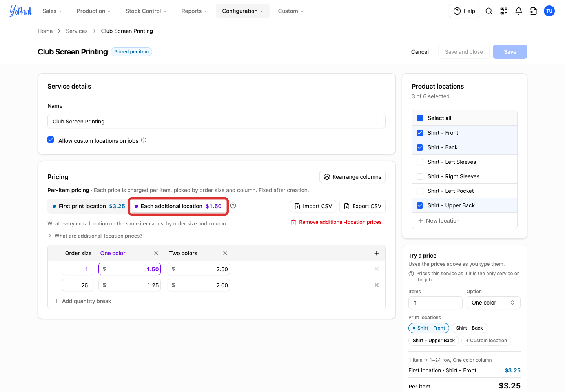Delete the 25 quantity row

377,285
